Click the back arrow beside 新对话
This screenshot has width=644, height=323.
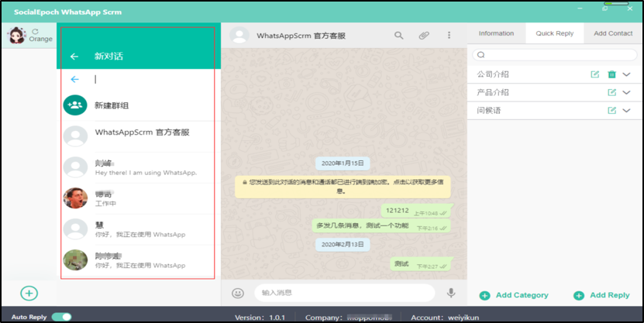click(74, 57)
